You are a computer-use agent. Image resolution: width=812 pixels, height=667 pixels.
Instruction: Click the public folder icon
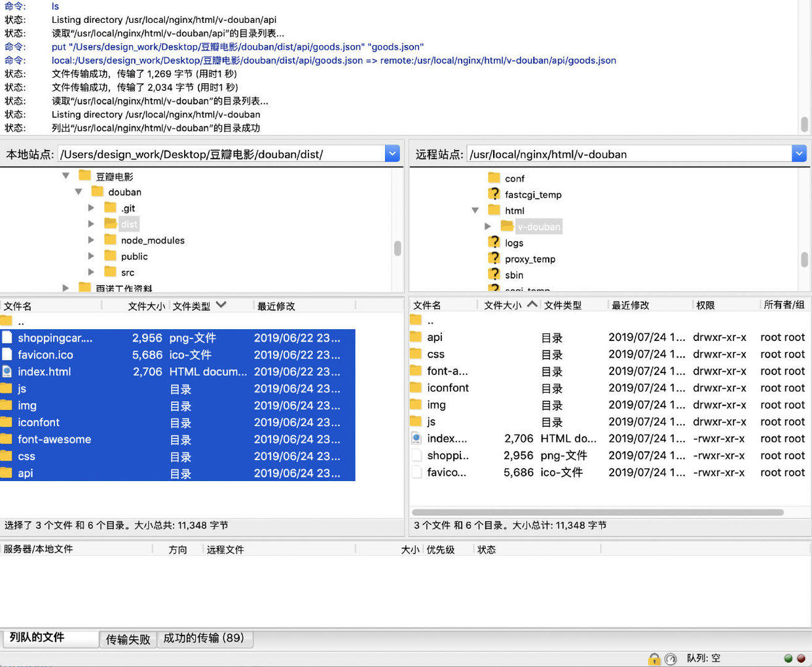(x=110, y=256)
